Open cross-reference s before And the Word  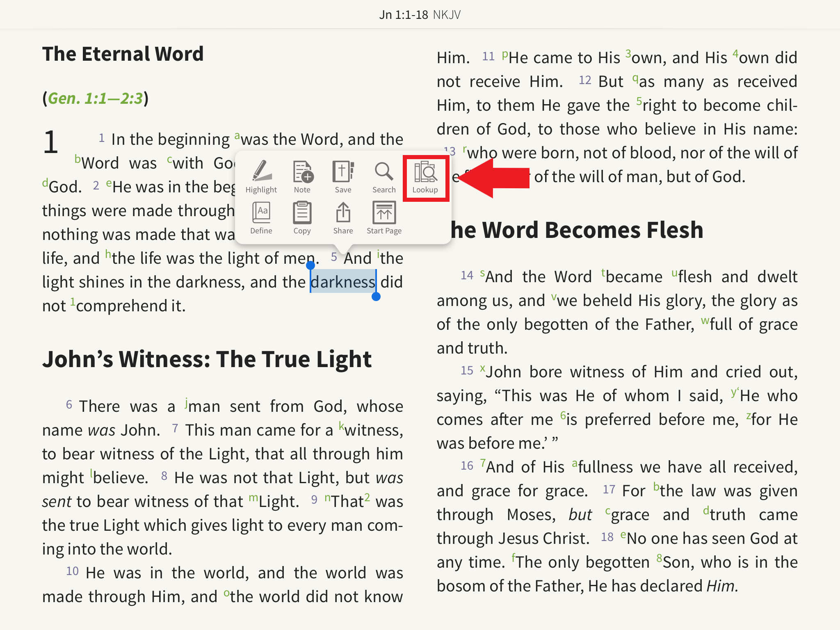click(x=483, y=273)
